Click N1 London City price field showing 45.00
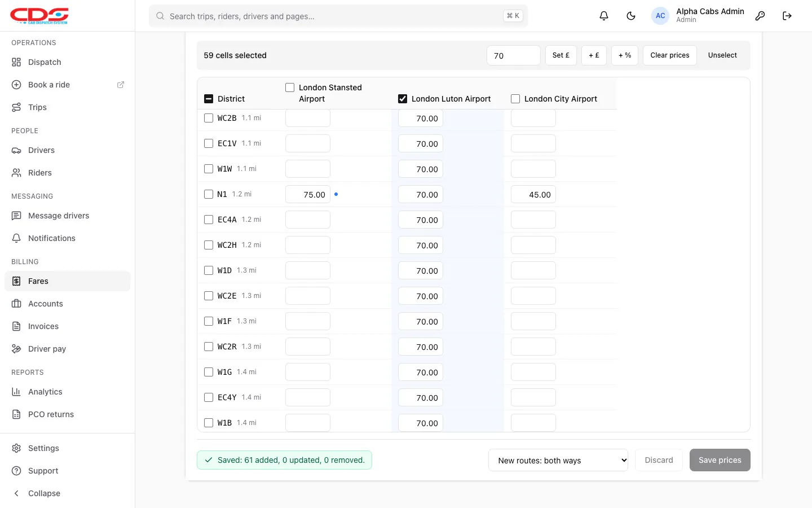The width and height of the screenshot is (812, 508). click(x=533, y=194)
